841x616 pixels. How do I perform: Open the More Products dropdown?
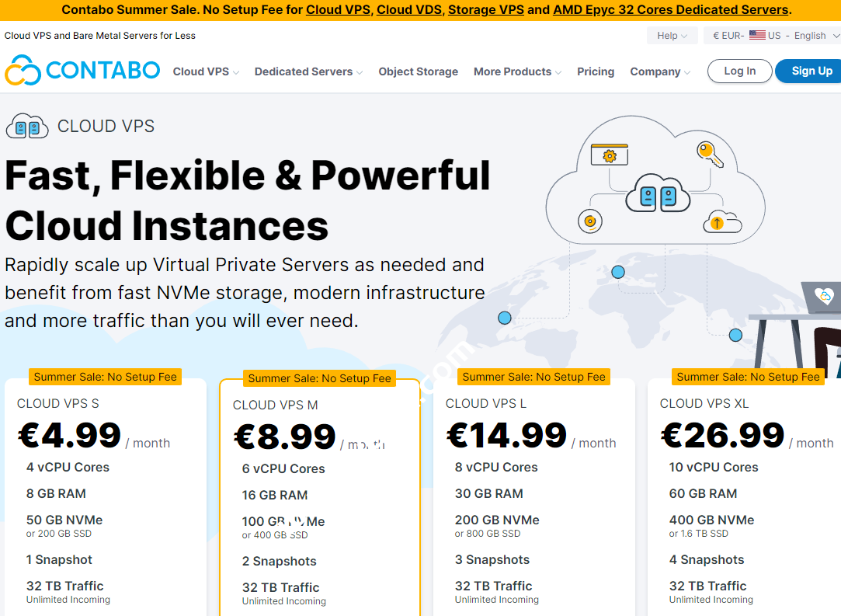(x=517, y=71)
